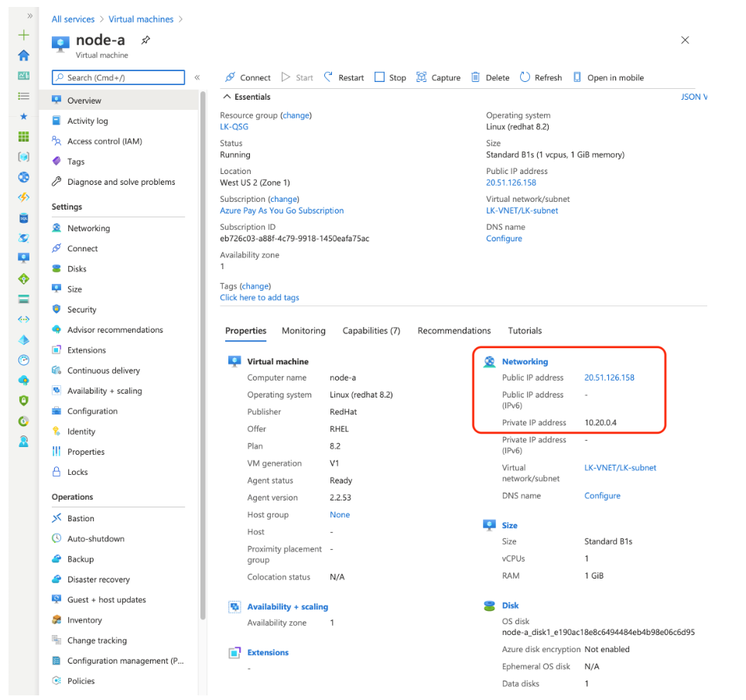Viewport: 746px width, 700px height.
Task: Close the node-a blade
Action: (x=685, y=40)
